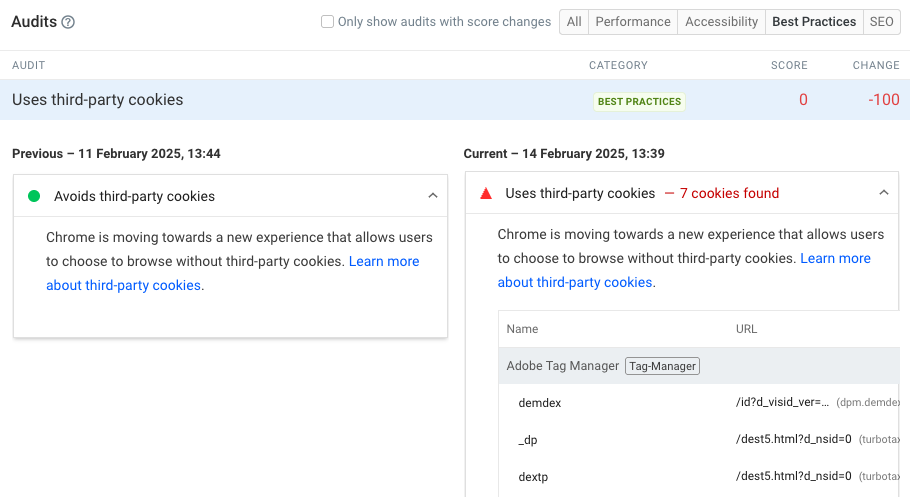Click the demdex cookie row
Viewport: 910px width, 497px height.
tap(540, 403)
